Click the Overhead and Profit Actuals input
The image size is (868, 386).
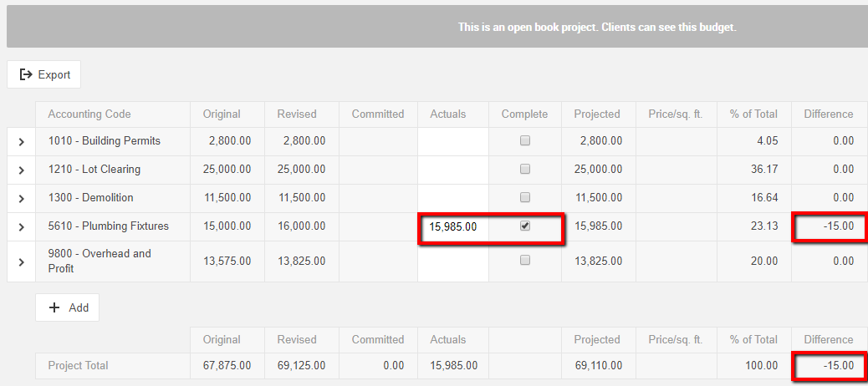tap(453, 262)
